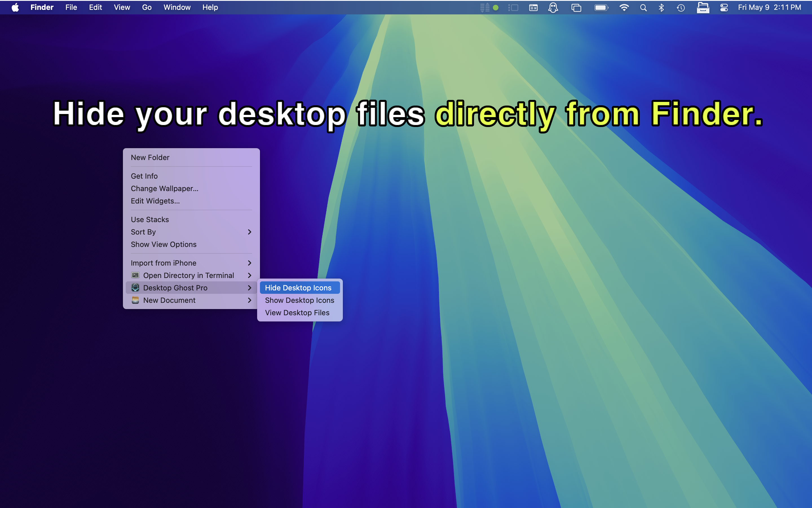This screenshot has width=812, height=508.
Task: Open the New Document menu entry
Action: [191, 300]
